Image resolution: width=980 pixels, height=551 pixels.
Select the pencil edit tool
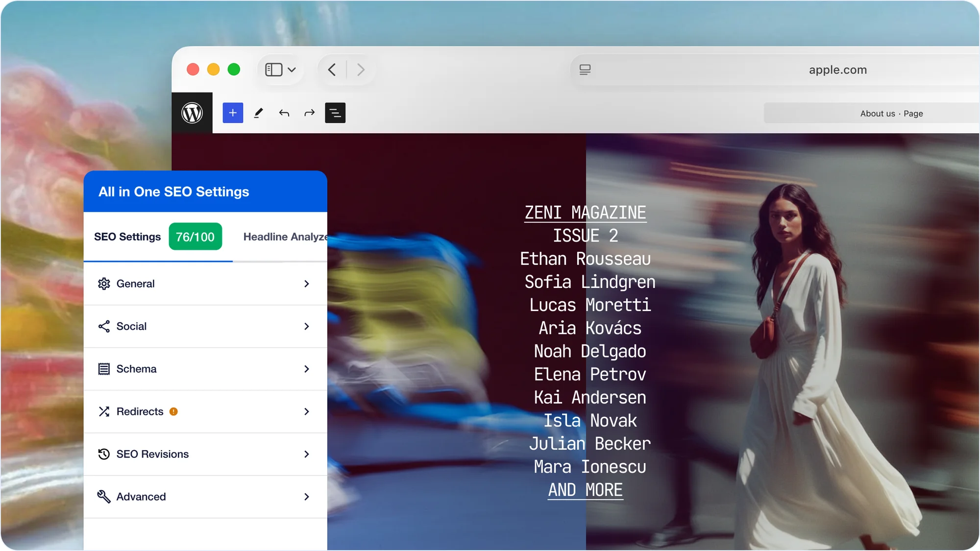[258, 113]
